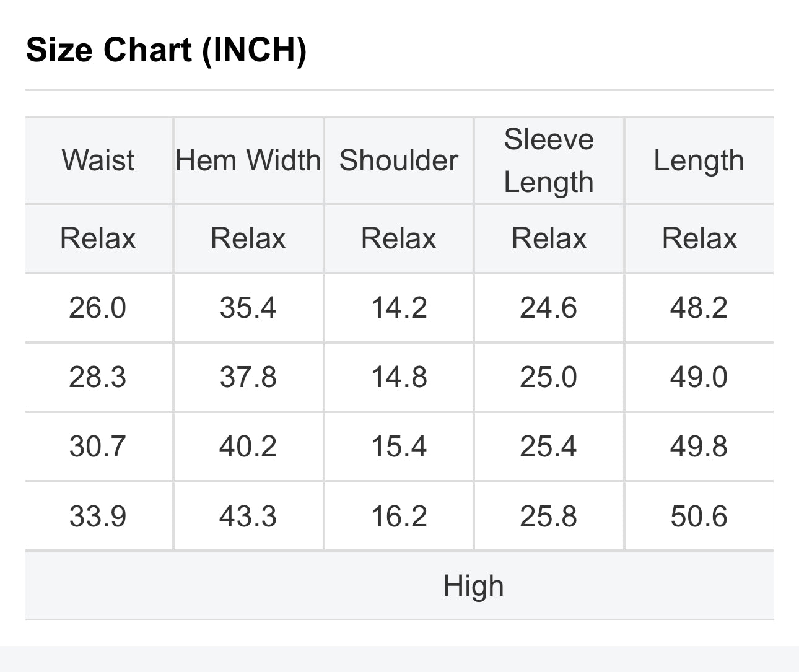
Task: Click the Relax cell under Waist
Action: click(x=98, y=238)
